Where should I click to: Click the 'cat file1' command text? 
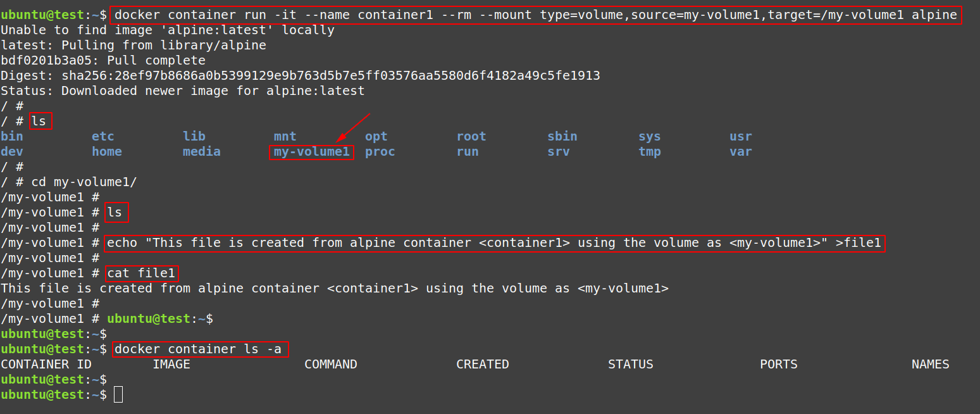(x=142, y=273)
